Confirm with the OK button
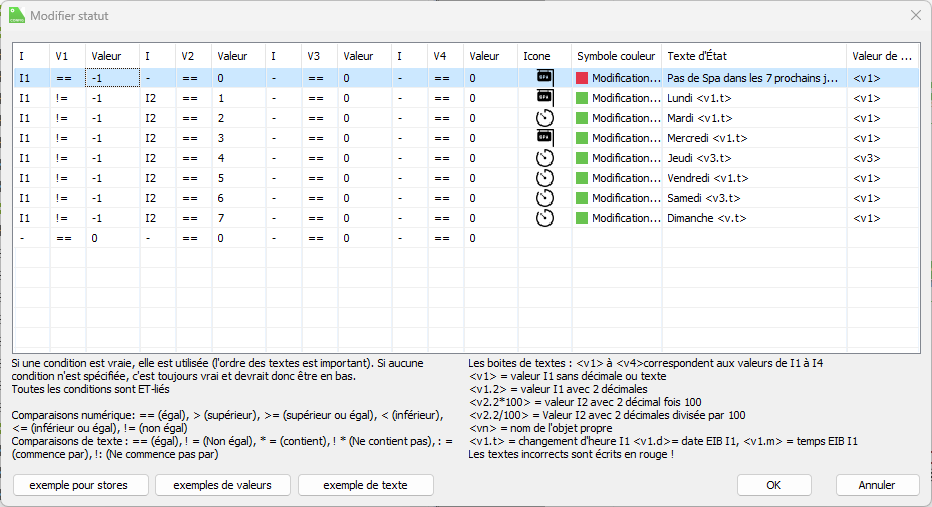932x507 pixels. (x=774, y=485)
